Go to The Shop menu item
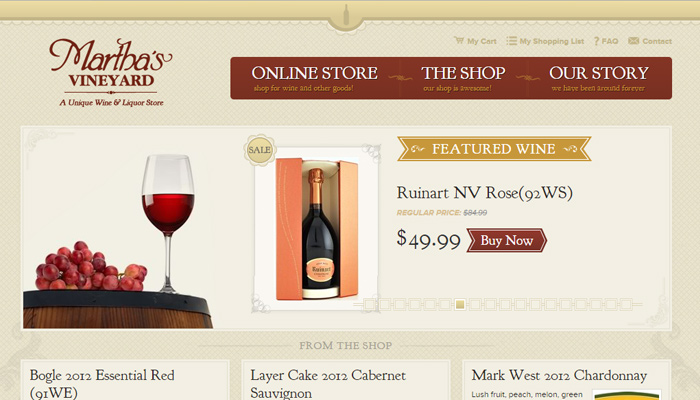This screenshot has width=700, height=400. pyautogui.click(x=463, y=77)
